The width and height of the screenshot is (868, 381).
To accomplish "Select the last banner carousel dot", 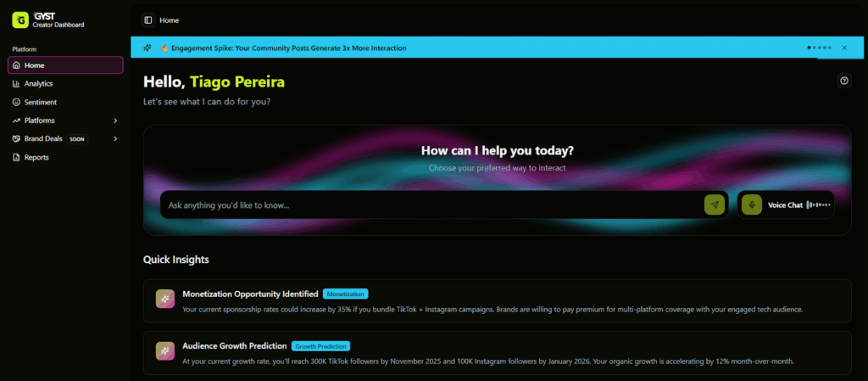I will pyautogui.click(x=830, y=48).
